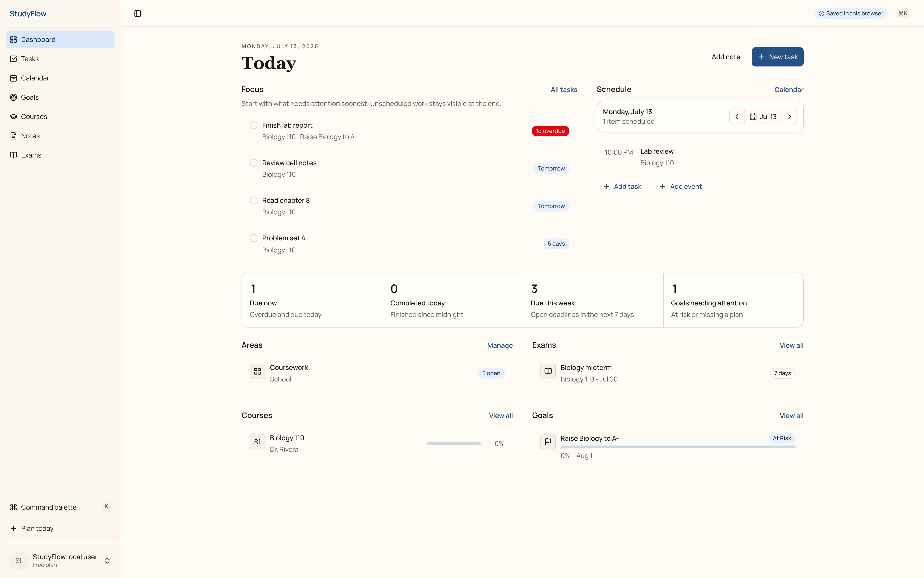Image resolution: width=924 pixels, height=578 pixels.
Task: Click the Calendar icon in sidebar
Action: (13, 78)
